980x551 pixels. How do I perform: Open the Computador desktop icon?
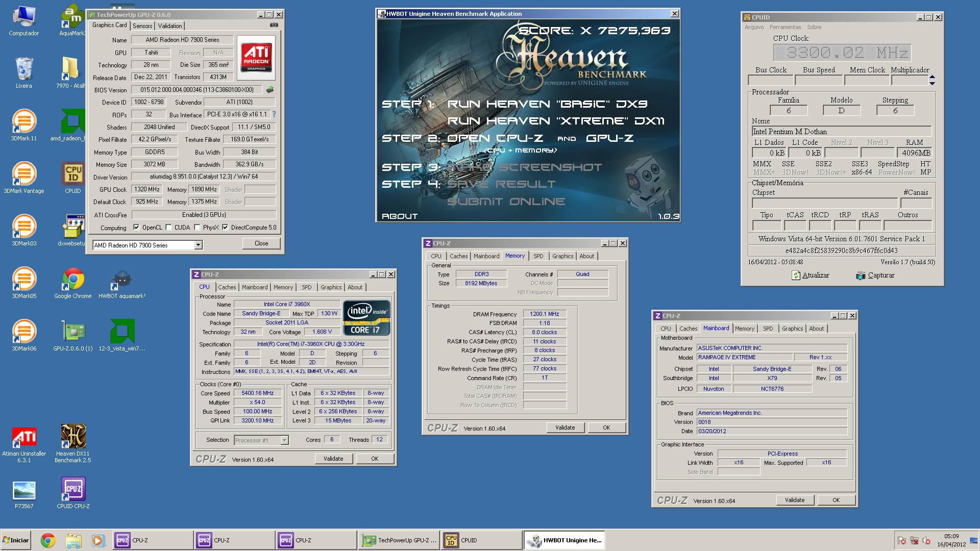point(23,21)
